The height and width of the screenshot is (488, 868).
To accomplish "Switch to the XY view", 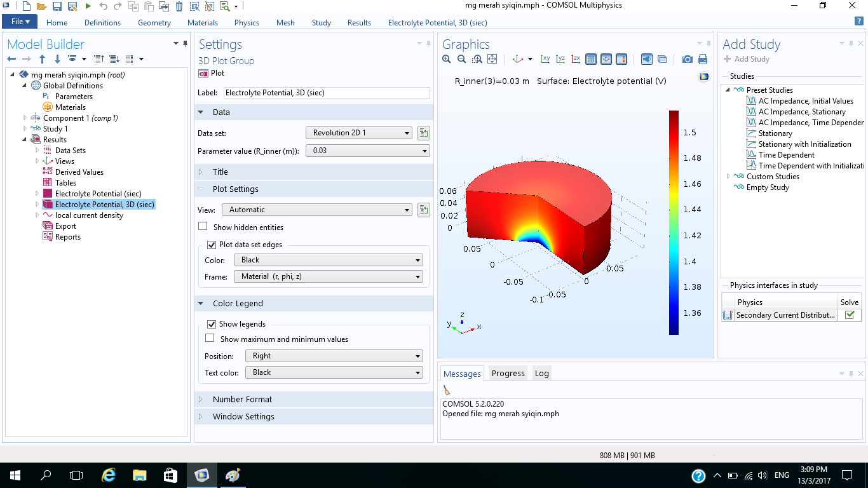I will point(545,59).
